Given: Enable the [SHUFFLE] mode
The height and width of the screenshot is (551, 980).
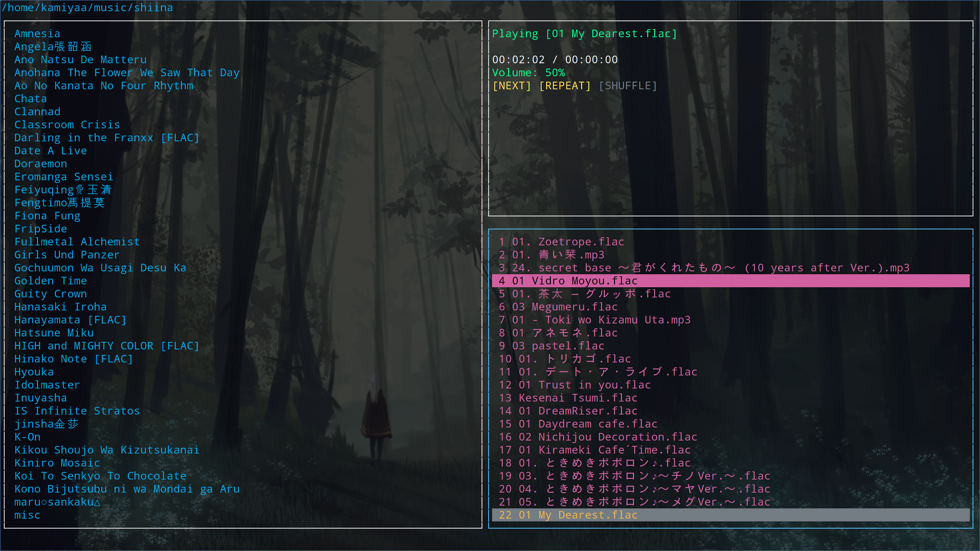Looking at the screenshot, I should point(628,86).
